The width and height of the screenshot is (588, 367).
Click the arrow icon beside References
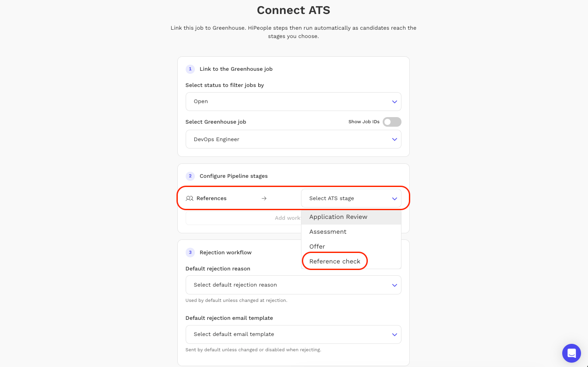[264, 198]
